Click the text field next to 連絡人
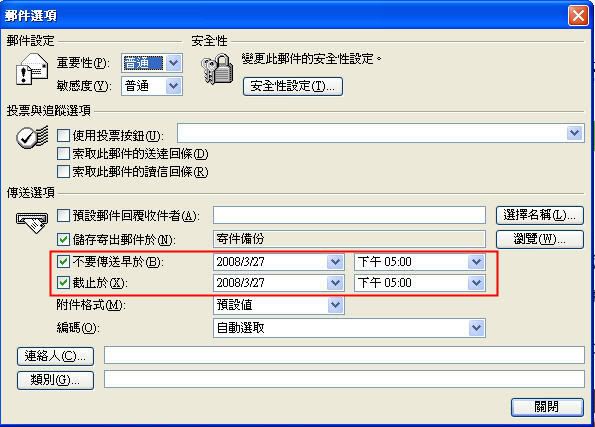Viewport: 595px width, 427px height. (344, 355)
